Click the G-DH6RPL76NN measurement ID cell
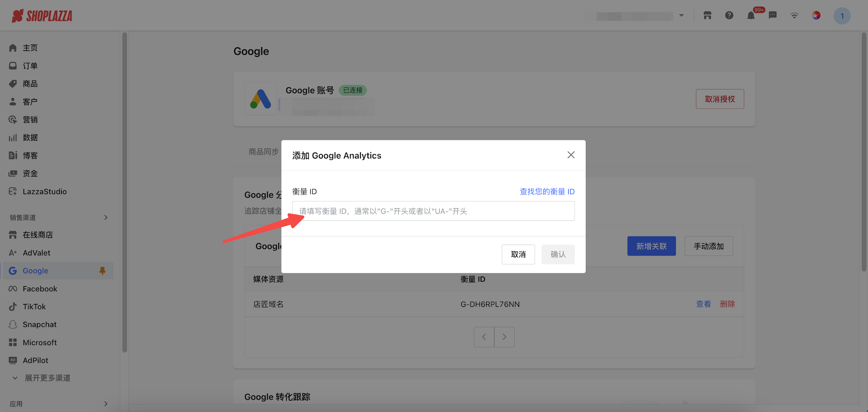The height and width of the screenshot is (412, 868). pyautogui.click(x=490, y=304)
